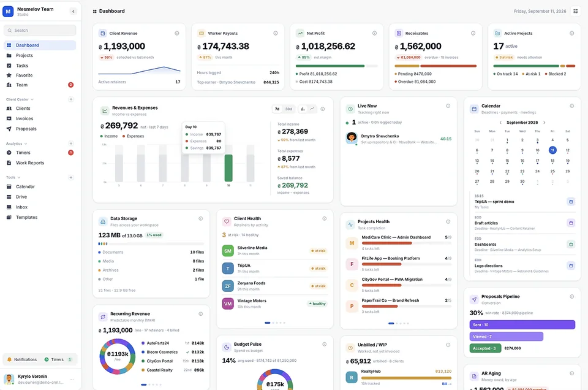588x390 pixels.
Task: Go to next month in Calendar
Action: coord(545,123)
